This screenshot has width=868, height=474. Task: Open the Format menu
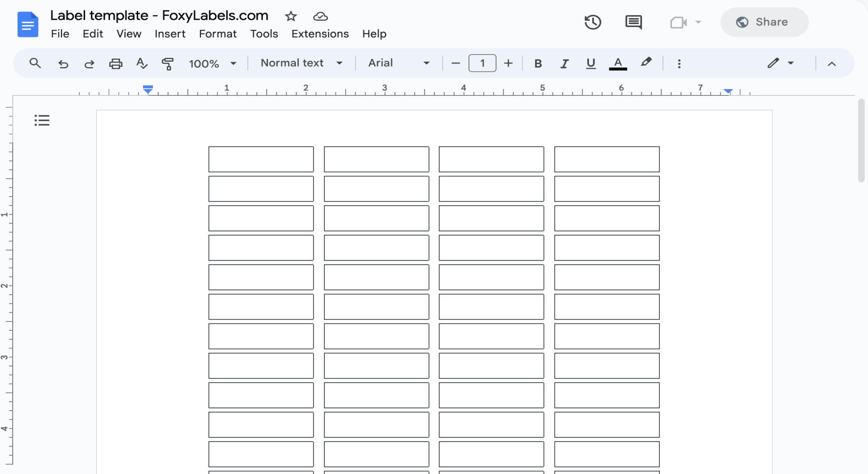tap(218, 34)
